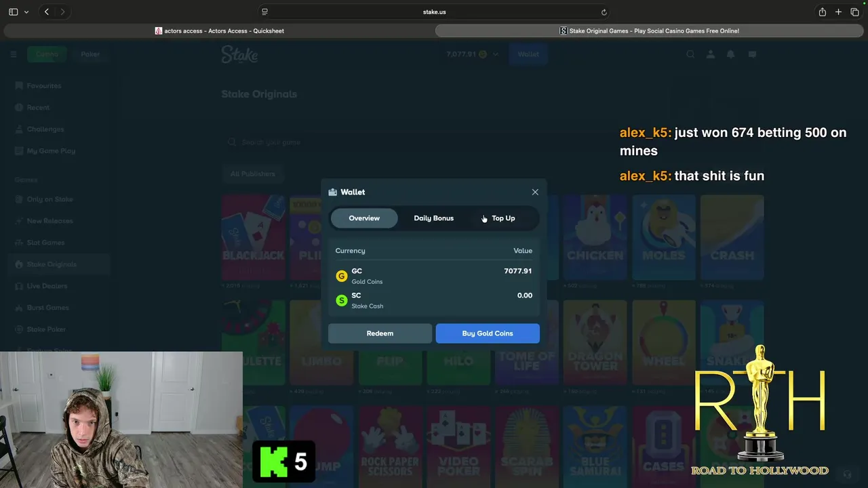868x488 pixels.
Task: Click the Redeem button
Action: [x=380, y=333]
